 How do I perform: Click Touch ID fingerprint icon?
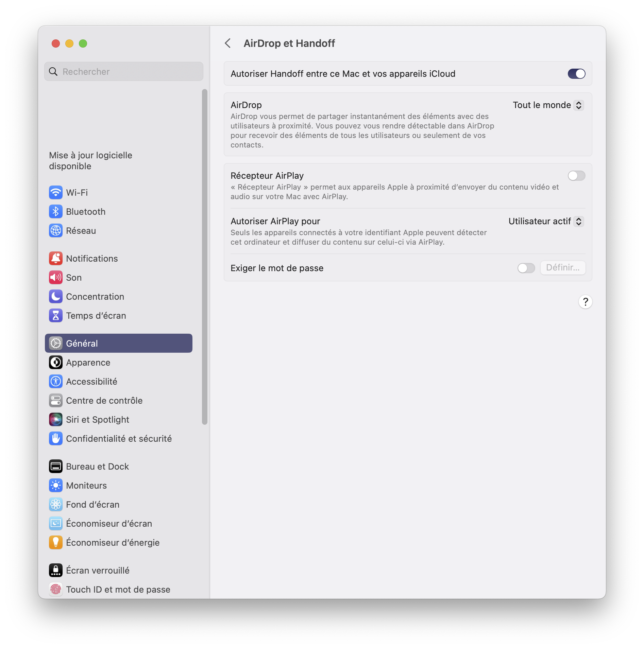pos(56,589)
